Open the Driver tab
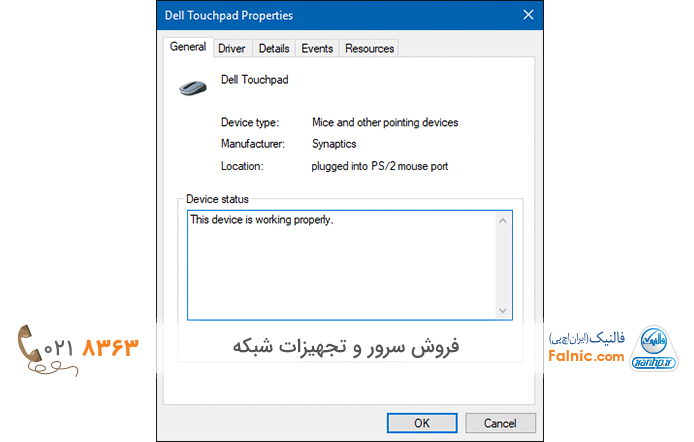 point(231,48)
